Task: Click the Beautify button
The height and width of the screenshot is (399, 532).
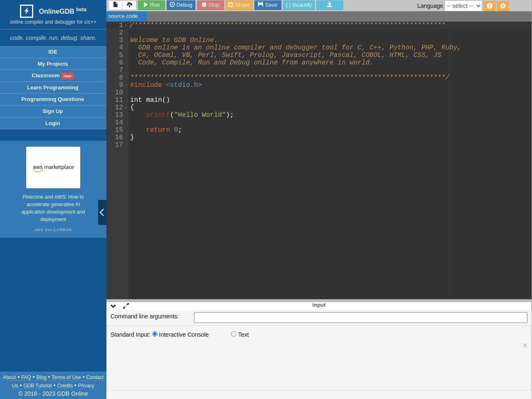Action: click(x=298, y=5)
